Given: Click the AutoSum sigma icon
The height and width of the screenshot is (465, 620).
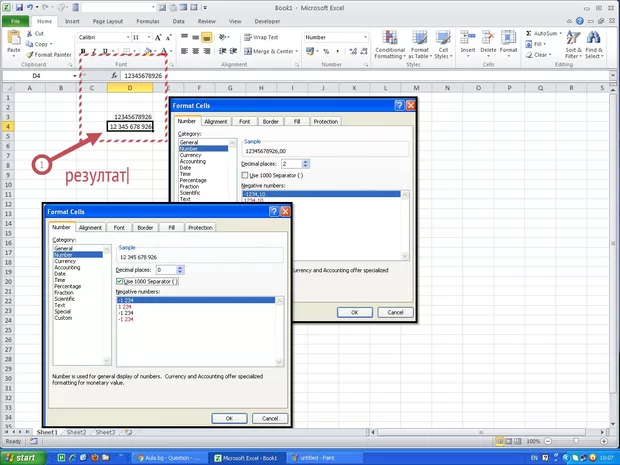Looking at the screenshot, I should pos(529,33).
